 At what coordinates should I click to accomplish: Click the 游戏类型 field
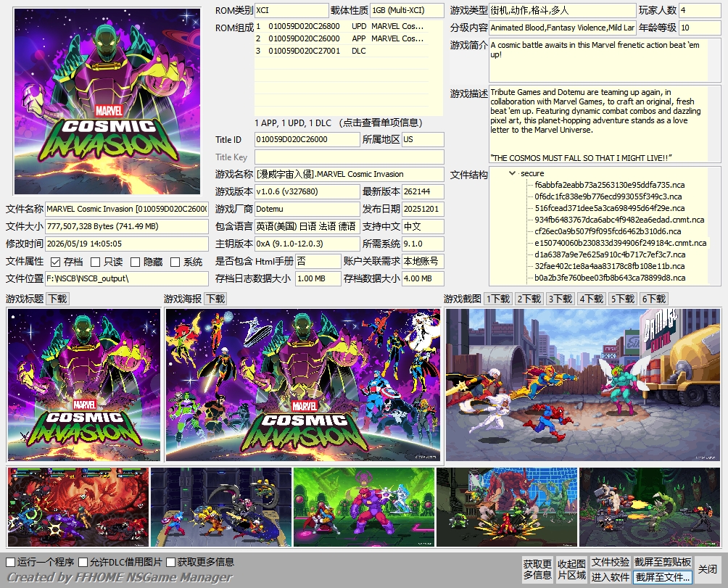coord(562,10)
